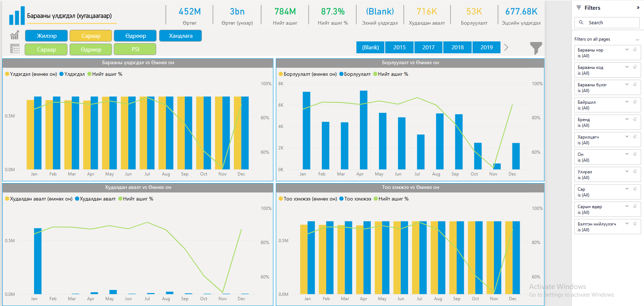
Task: Clear the Бренд filter using eraser icon
Action: [x=635, y=119]
